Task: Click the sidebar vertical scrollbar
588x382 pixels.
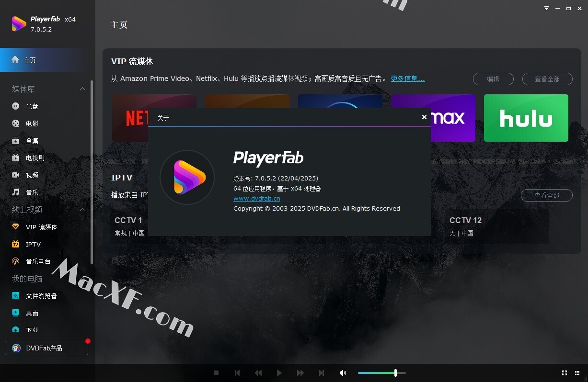Action: pyautogui.click(x=92, y=172)
